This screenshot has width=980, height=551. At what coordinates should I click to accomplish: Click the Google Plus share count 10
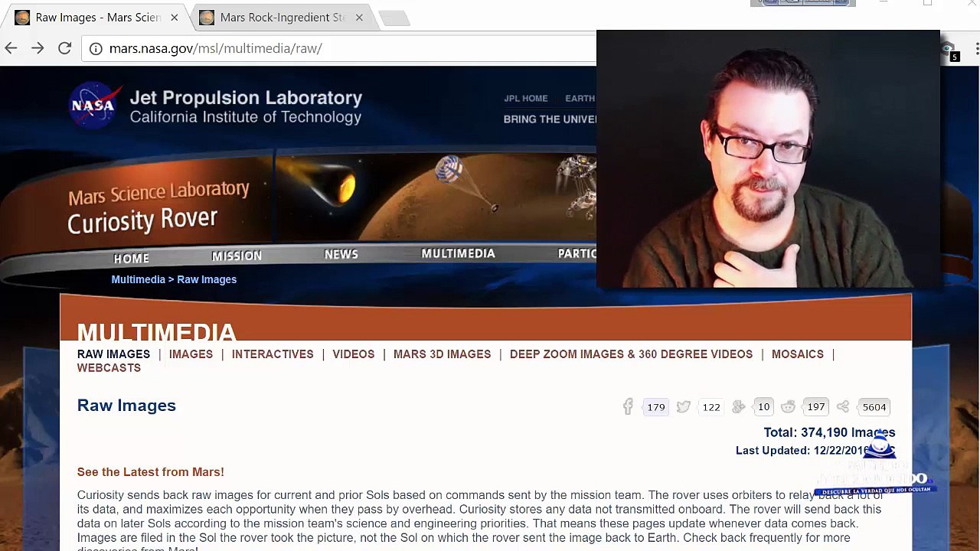pyautogui.click(x=763, y=406)
